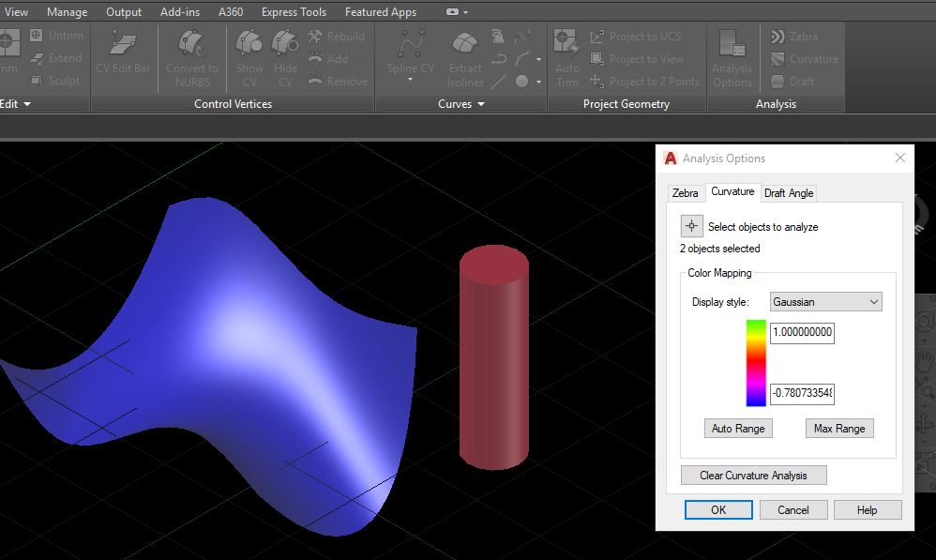Switch to the Zebra tab
The image size is (936, 560).
[686, 192]
